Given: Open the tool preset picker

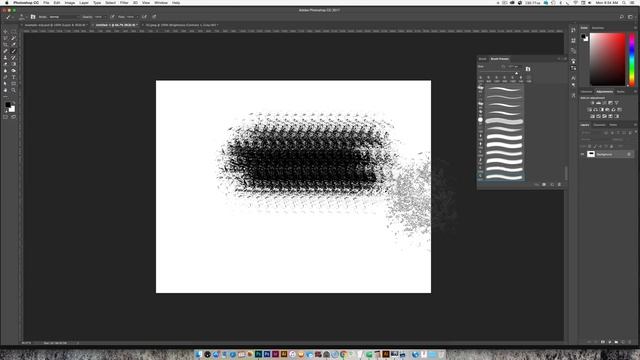Looking at the screenshot, I should pos(9,17).
